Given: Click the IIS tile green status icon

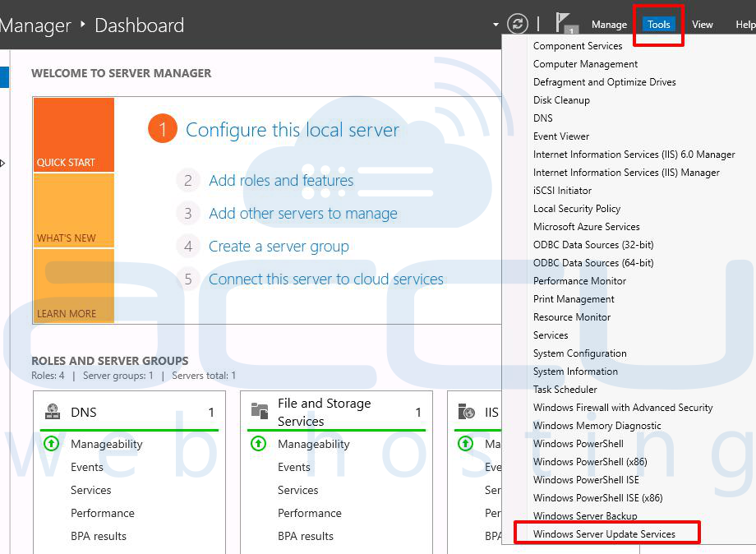Looking at the screenshot, I should 465,444.
